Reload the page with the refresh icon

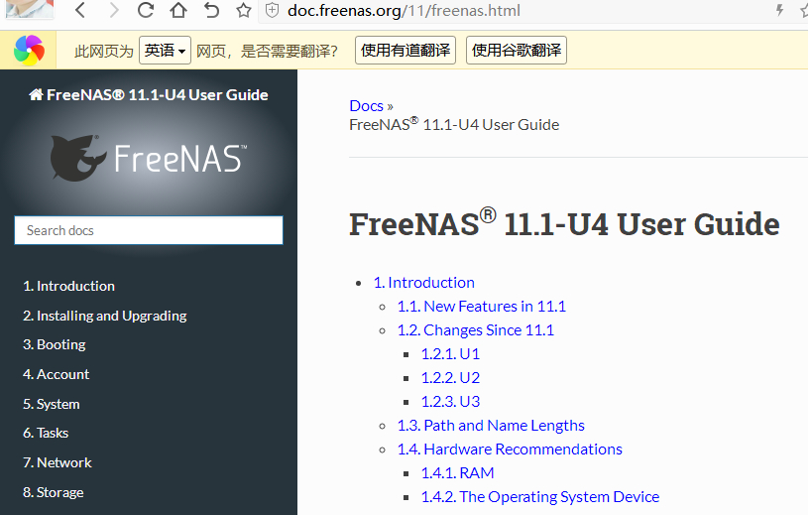click(x=146, y=10)
